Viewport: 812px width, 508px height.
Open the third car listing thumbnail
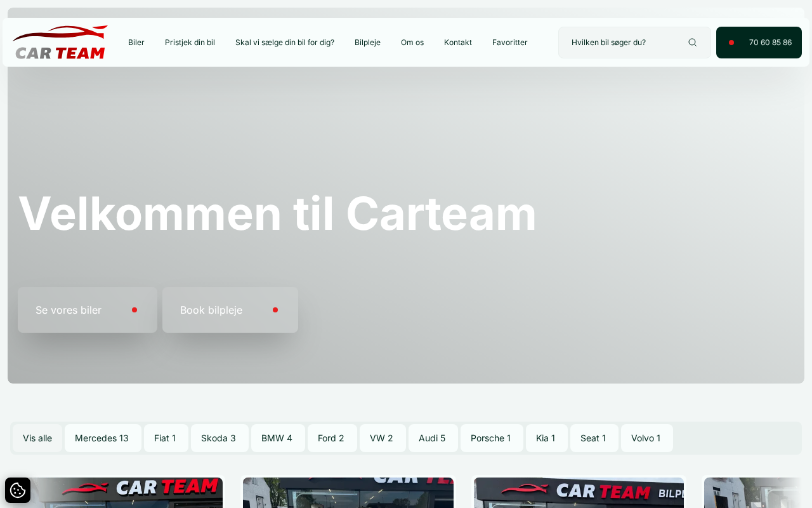579,493
